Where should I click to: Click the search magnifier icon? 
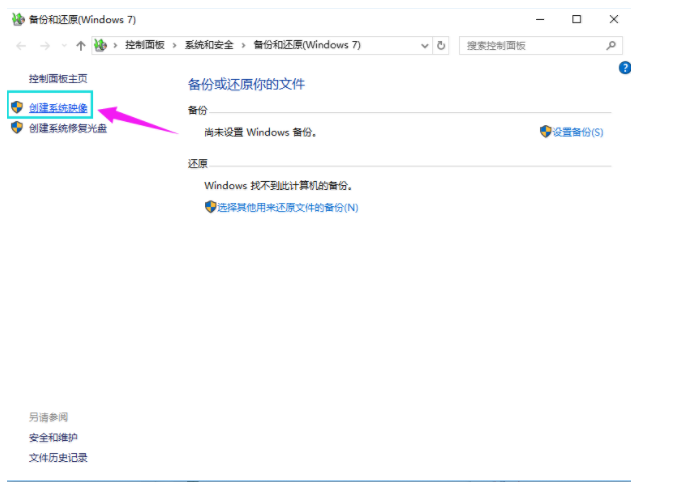pyautogui.click(x=610, y=45)
